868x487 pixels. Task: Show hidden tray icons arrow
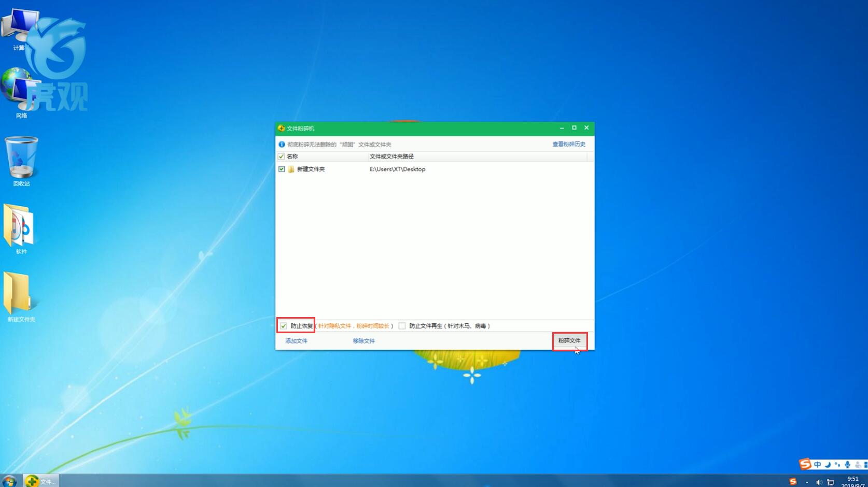point(807,482)
